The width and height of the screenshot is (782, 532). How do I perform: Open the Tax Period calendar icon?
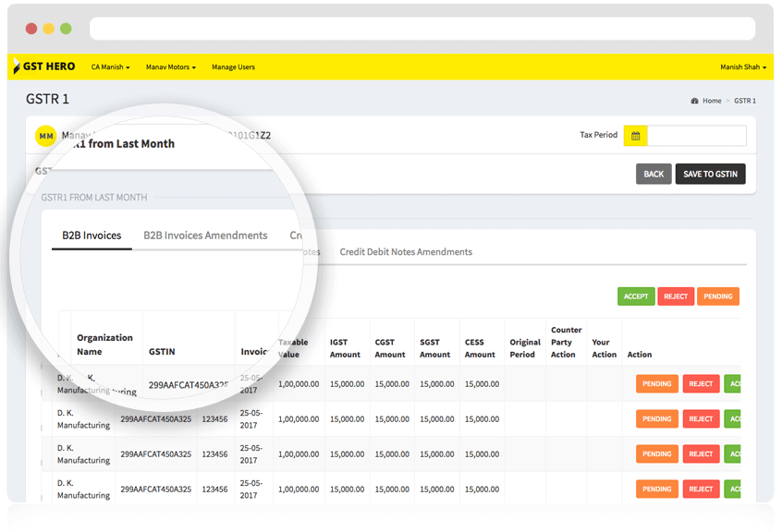(x=635, y=136)
